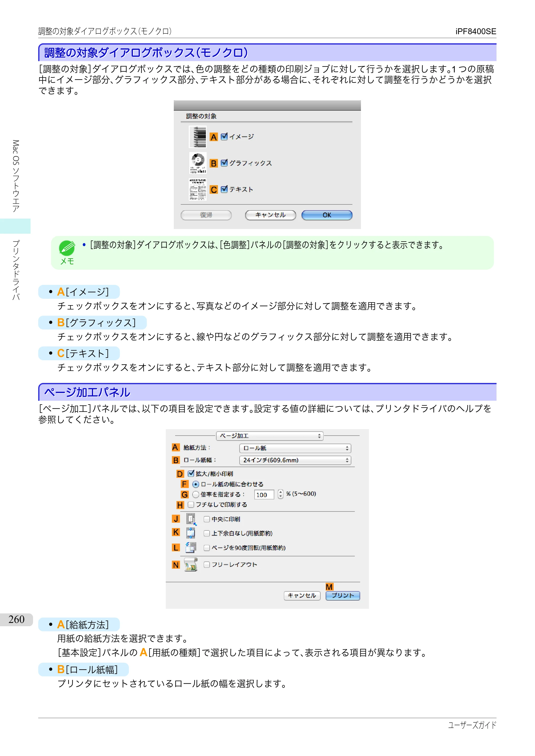Screen dimensions: 535x756
Task: Click the graphics sample thumbnail beside グラフィックス
Action: click(198, 163)
